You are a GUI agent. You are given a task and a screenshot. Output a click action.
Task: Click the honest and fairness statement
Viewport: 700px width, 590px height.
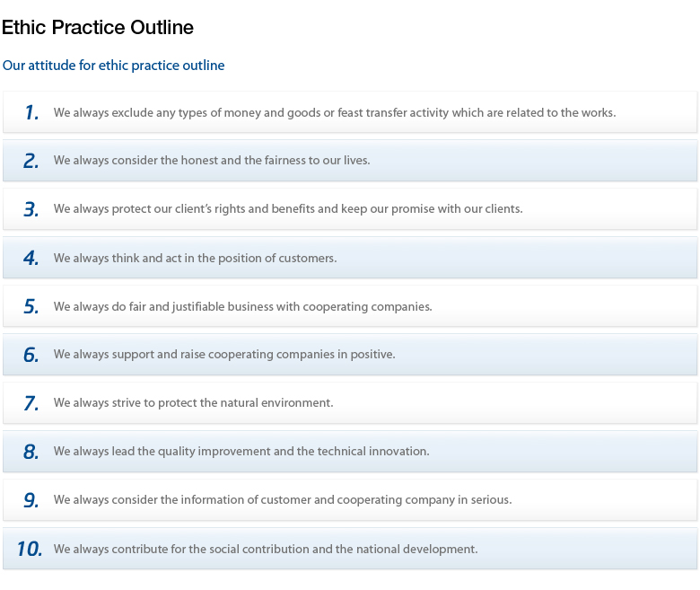click(212, 161)
